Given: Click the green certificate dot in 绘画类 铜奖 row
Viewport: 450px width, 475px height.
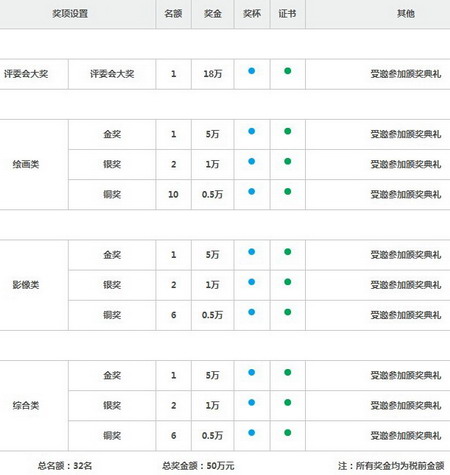Looking at the screenshot, I should [x=288, y=191].
